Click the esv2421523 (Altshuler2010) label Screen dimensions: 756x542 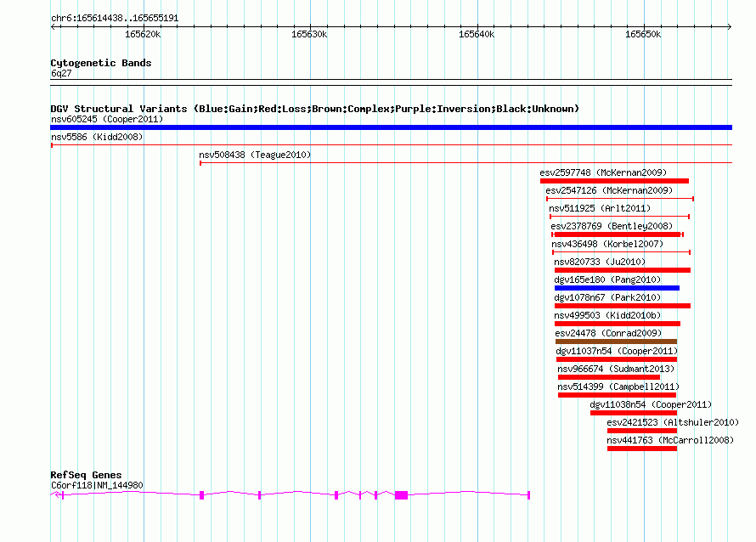673,422
